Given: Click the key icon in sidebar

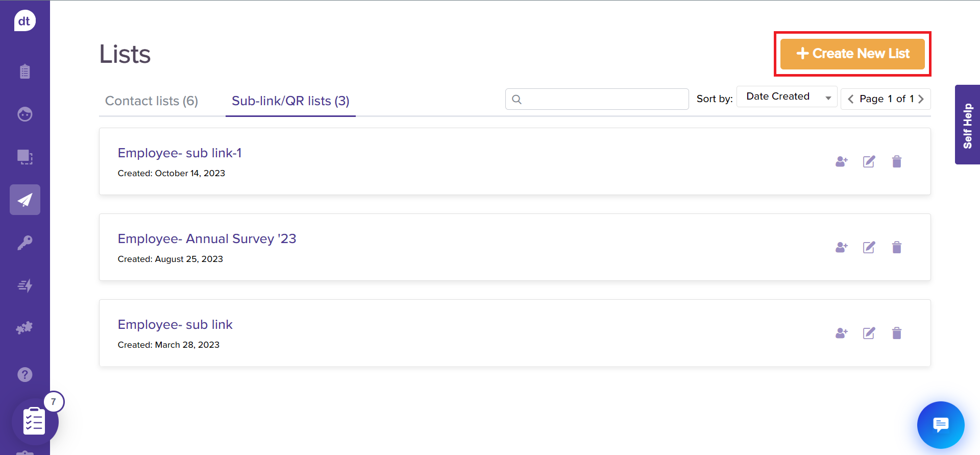Looking at the screenshot, I should 24,243.
